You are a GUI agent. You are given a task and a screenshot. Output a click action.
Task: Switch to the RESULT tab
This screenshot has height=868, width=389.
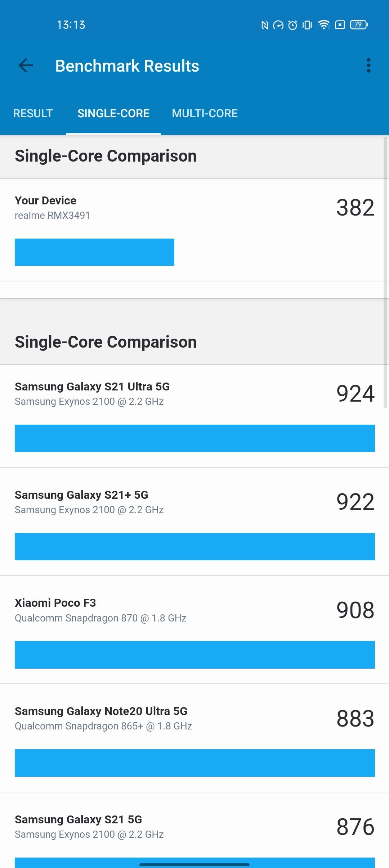tap(33, 113)
